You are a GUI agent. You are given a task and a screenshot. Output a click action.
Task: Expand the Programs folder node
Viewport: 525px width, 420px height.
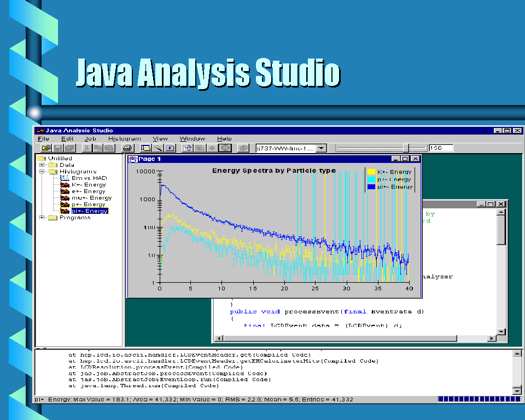click(x=42, y=218)
